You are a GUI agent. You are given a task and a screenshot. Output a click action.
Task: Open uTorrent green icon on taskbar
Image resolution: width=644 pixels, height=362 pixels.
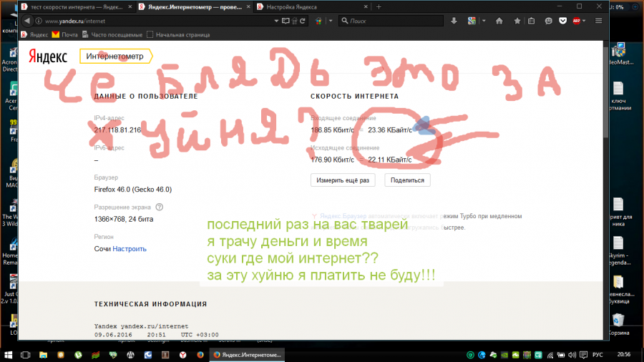[78, 355]
